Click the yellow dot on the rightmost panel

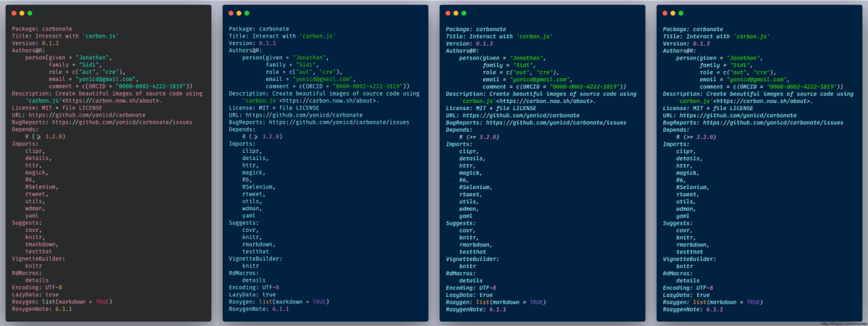[673, 13]
